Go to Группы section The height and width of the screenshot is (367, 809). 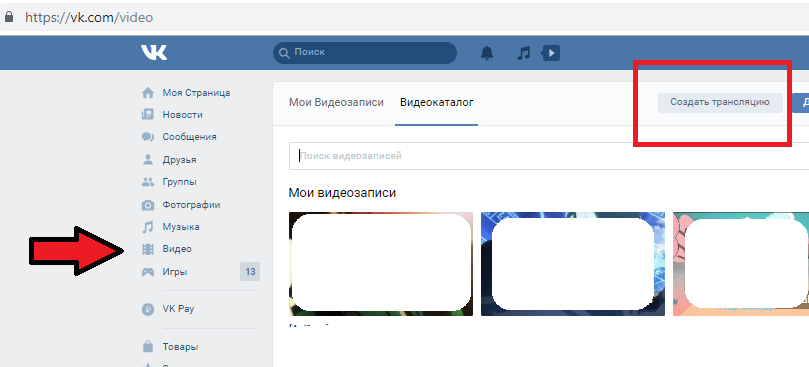tap(179, 182)
